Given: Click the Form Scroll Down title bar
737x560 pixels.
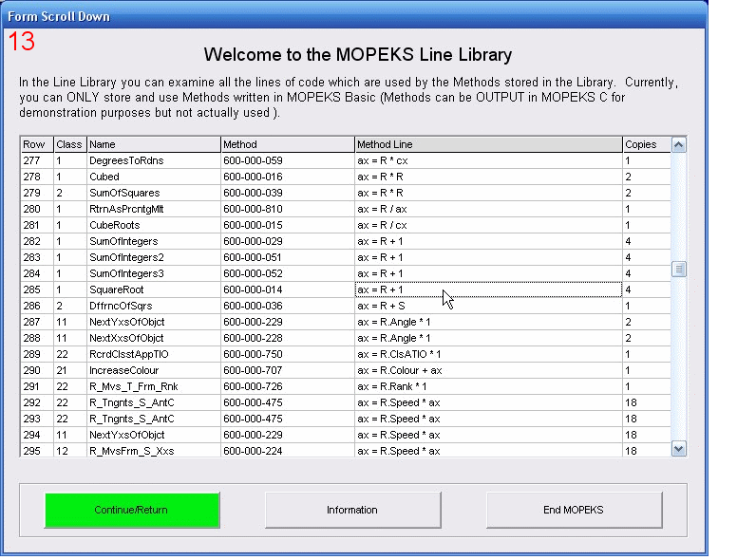Looking at the screenshot, I should [354, 16].
